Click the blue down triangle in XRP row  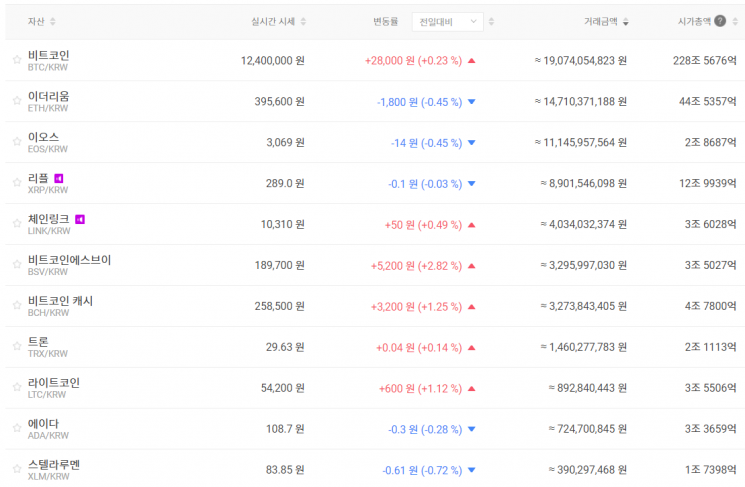click(472, 183)
